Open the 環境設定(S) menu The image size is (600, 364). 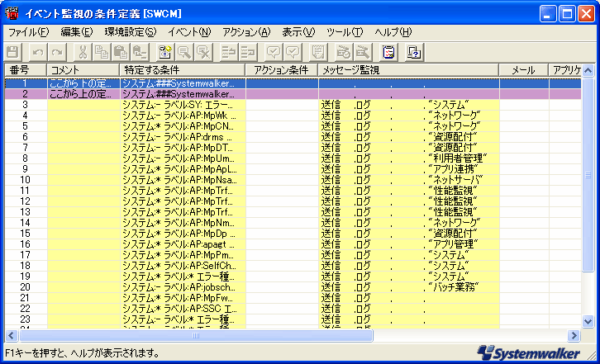pos(131,32)
